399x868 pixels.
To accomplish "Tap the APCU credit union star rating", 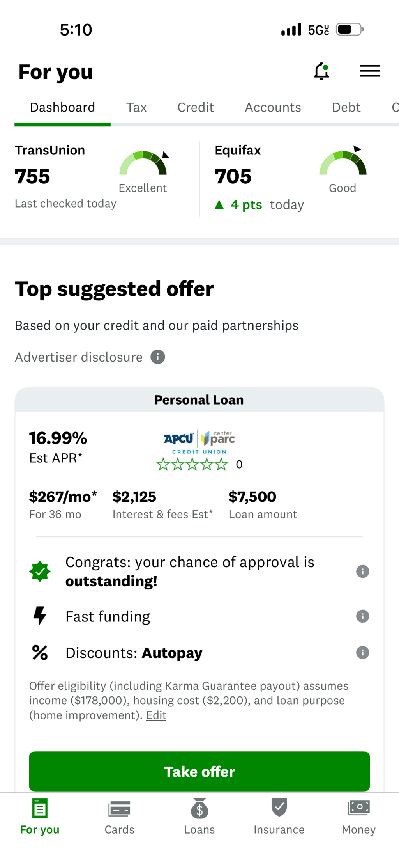I will pyautogui.click(x=192, y=464).
